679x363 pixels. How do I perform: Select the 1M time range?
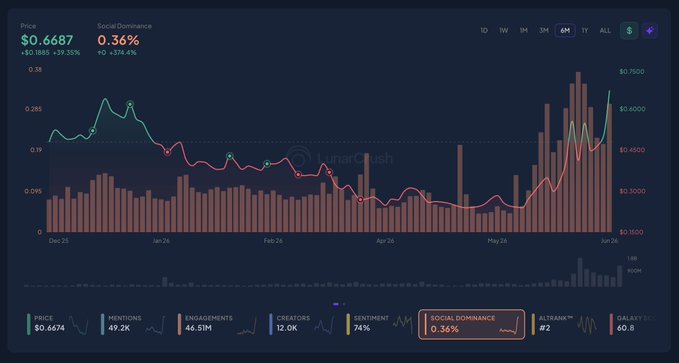point(524,31)
